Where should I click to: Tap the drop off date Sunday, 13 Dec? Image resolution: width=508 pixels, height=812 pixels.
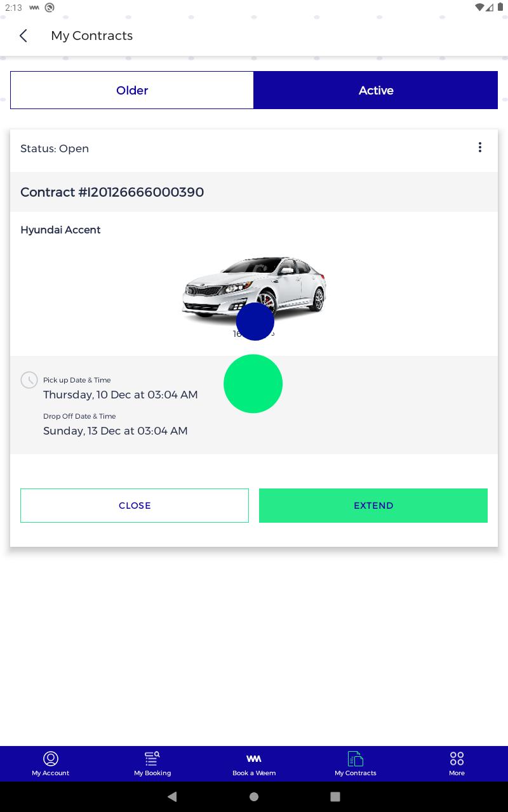pyautogui.click(x=116, y=431)
